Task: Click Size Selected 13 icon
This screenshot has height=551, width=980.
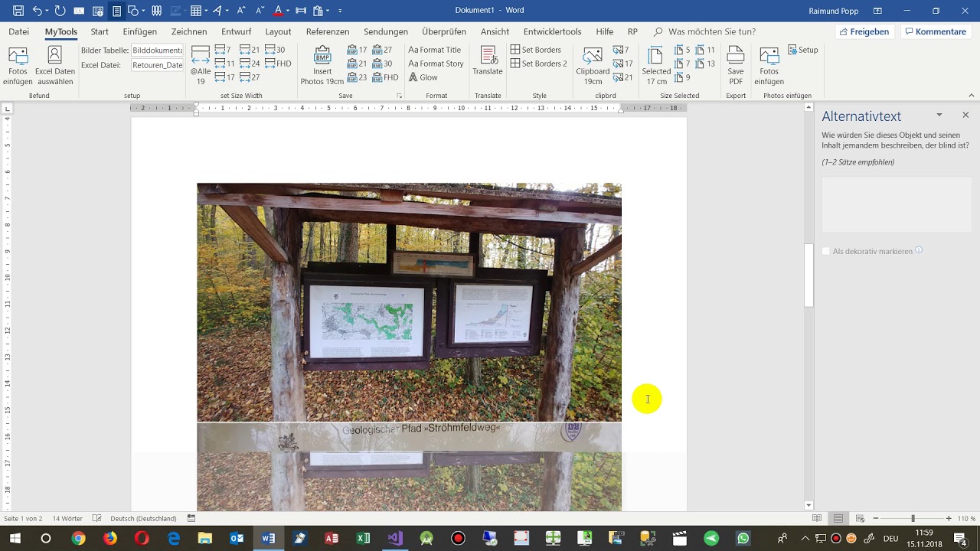Action: pos(706,64)
